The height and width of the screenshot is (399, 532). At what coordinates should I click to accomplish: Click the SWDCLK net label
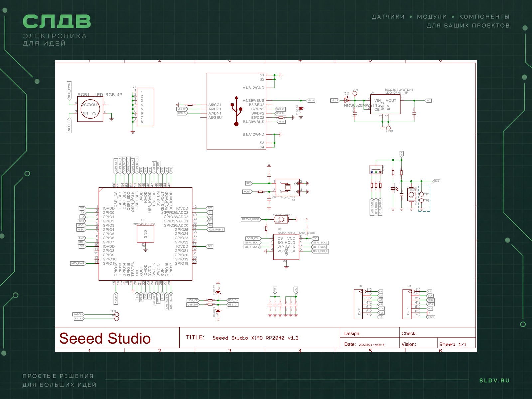[78, 314]
